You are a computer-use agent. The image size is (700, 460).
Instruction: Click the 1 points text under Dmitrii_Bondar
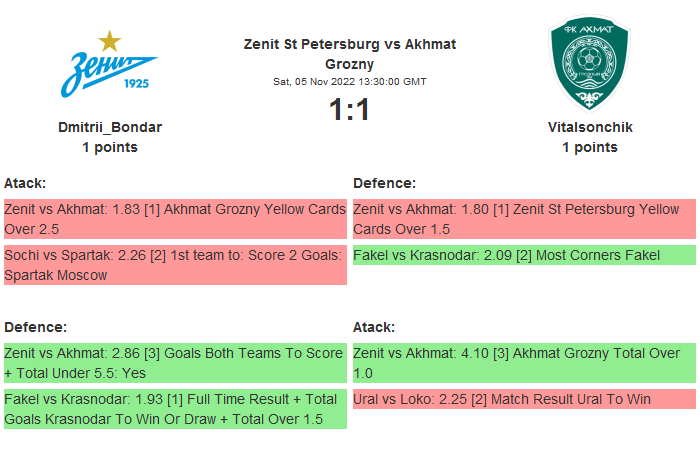[110, 147]
